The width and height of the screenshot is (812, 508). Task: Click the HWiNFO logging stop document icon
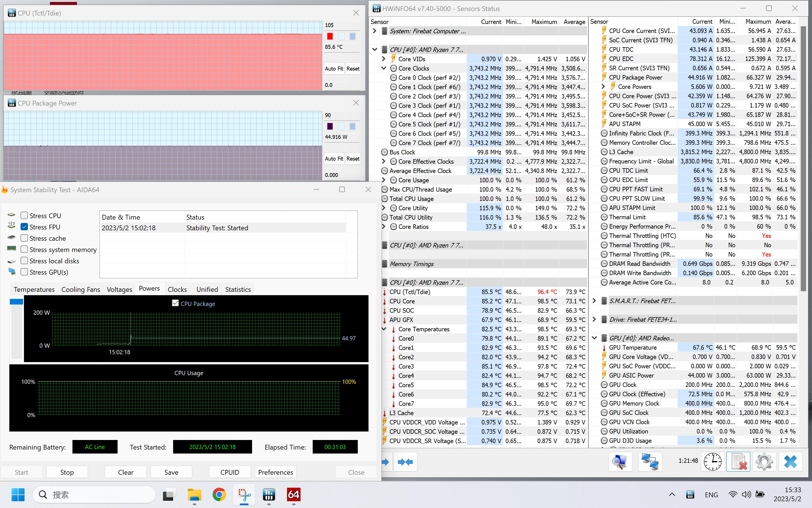point(738,461)
